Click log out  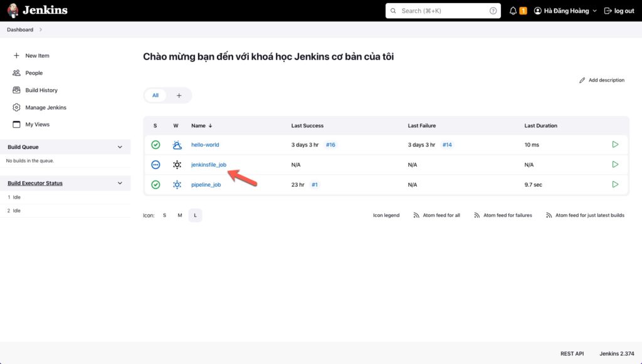click(x=619, y=11)
